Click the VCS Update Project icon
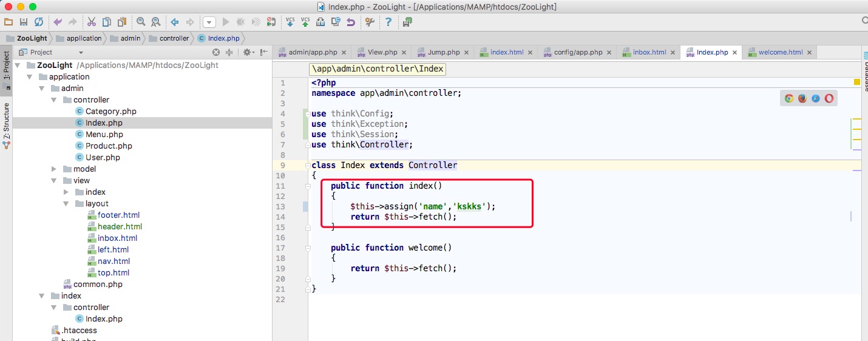 tap(290, 22)
